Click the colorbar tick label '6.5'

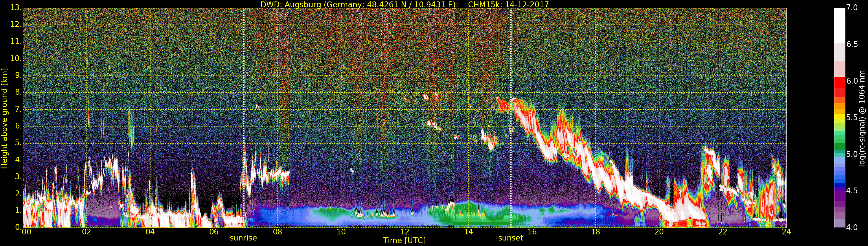click(852, 44)
